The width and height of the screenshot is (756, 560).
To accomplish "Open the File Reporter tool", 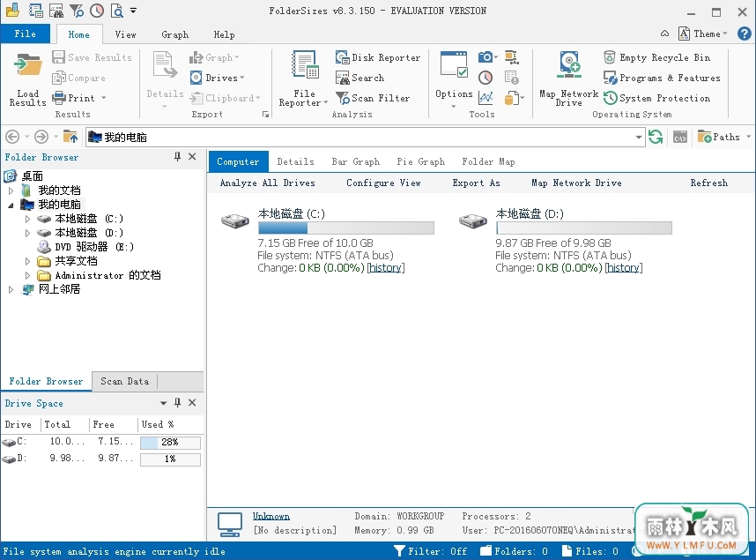I will tap(304, 79).
